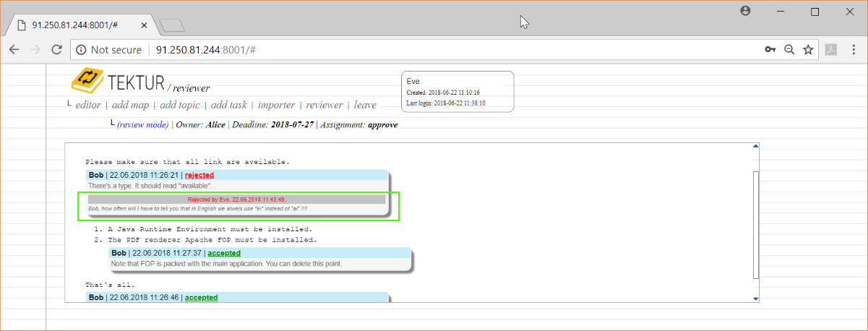Viewport: 868px width, 331px height.
Task: Bookmark this page with the star icon
Action: [x=808, y=50]
